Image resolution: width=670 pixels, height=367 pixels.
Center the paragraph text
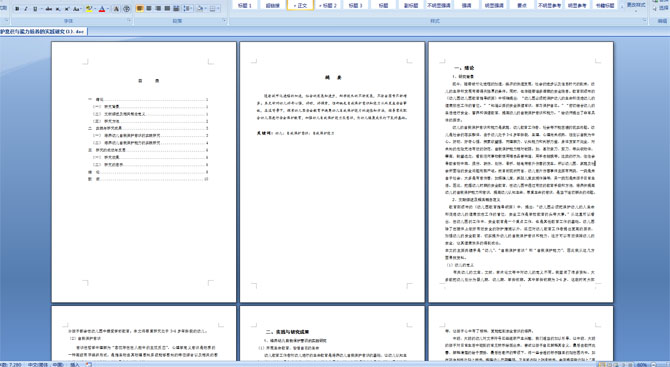coord(149,9)
